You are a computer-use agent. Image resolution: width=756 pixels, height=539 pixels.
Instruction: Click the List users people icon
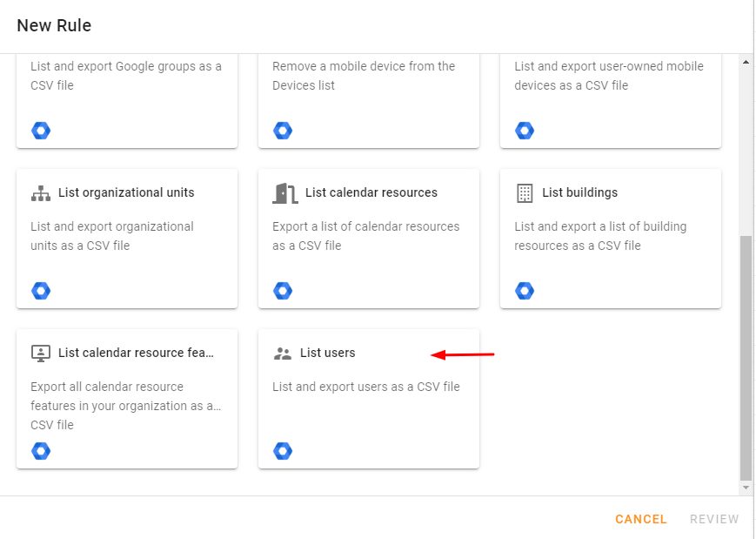coord(283,354)
